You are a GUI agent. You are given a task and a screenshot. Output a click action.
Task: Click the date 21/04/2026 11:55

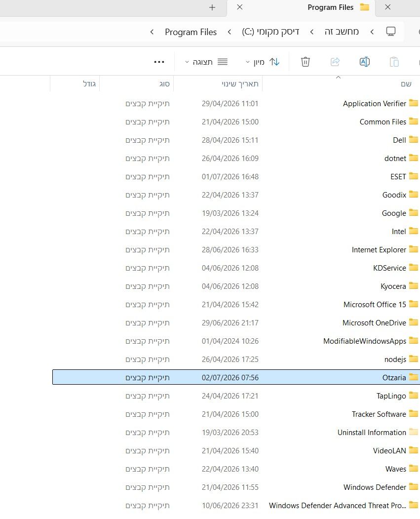[x=230, y=487]
